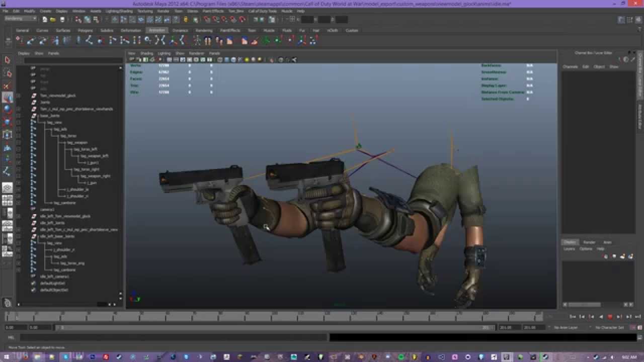Click the Open Scene folder icon
Image resolution: width=644 pixels, height=362 pixels.
click(x=53, y=20)
